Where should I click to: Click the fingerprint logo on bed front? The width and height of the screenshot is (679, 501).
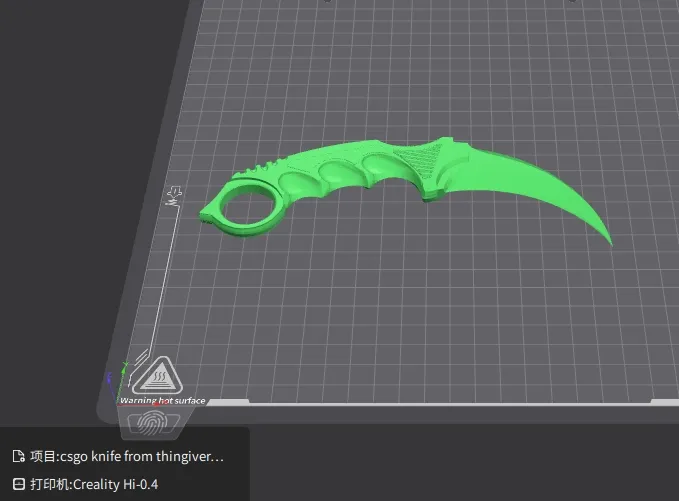(x=152, y=423)
